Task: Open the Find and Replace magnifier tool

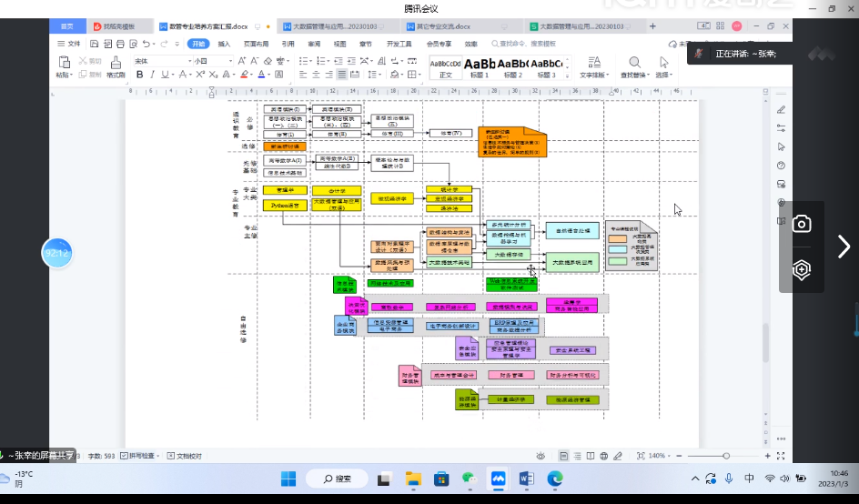Action: (632, 63)
